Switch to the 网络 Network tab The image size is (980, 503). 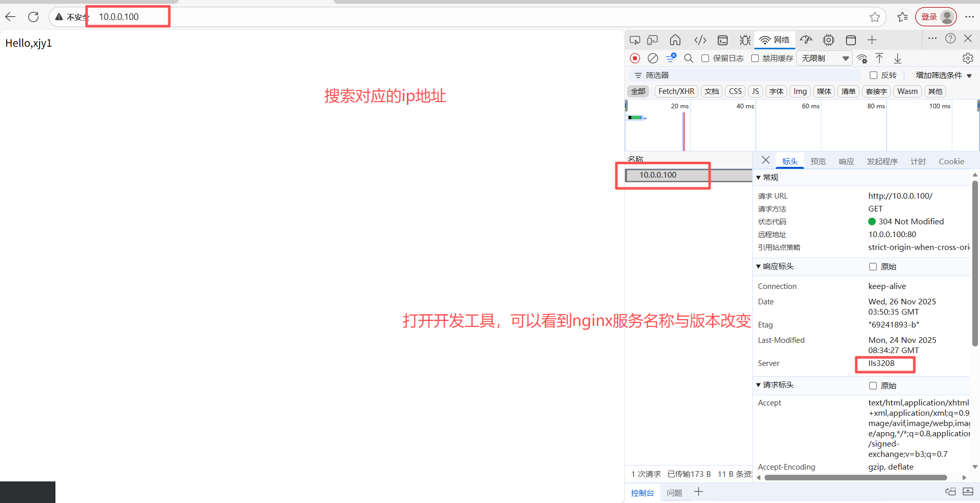(775, 40)
